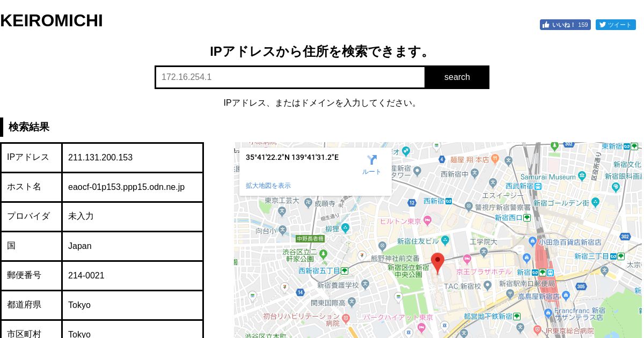Click the Japan country value cell

click(x=133, y=246)
